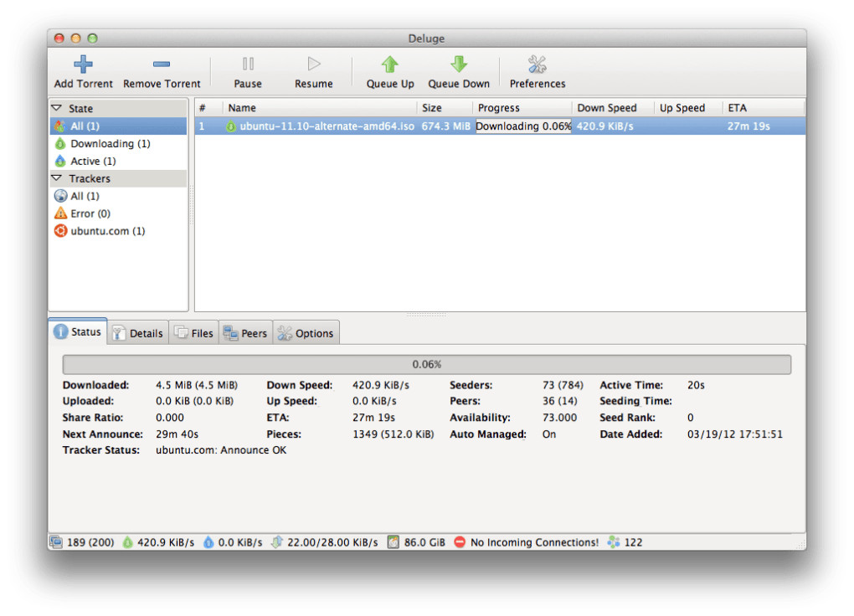Click the Options tab tools icon
The height and width of the screenshot is (616, 854).
point(285,333)
